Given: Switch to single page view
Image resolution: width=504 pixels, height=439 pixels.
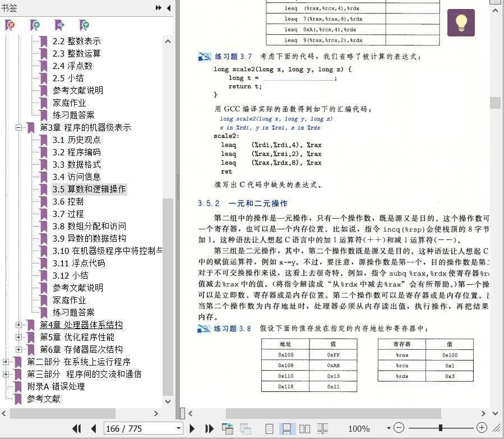Looking at the screenshot, I should (x=269, y=429).
